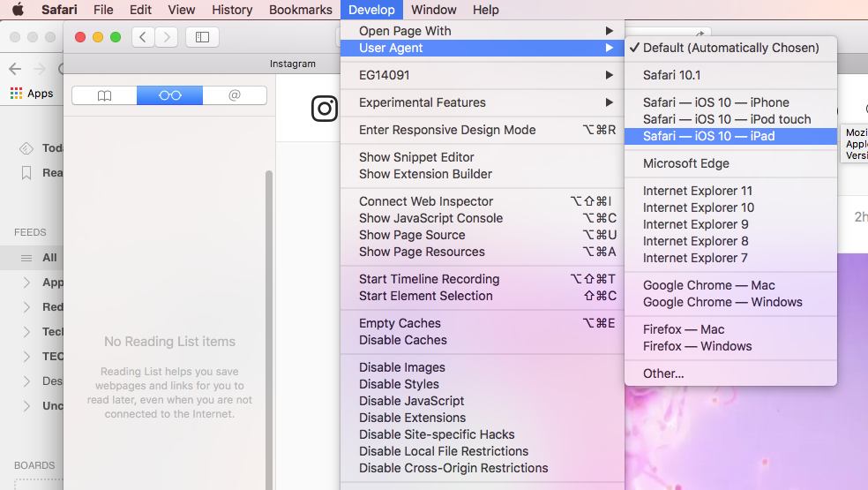Choose Show Snippet Editor

pos(483,157)
